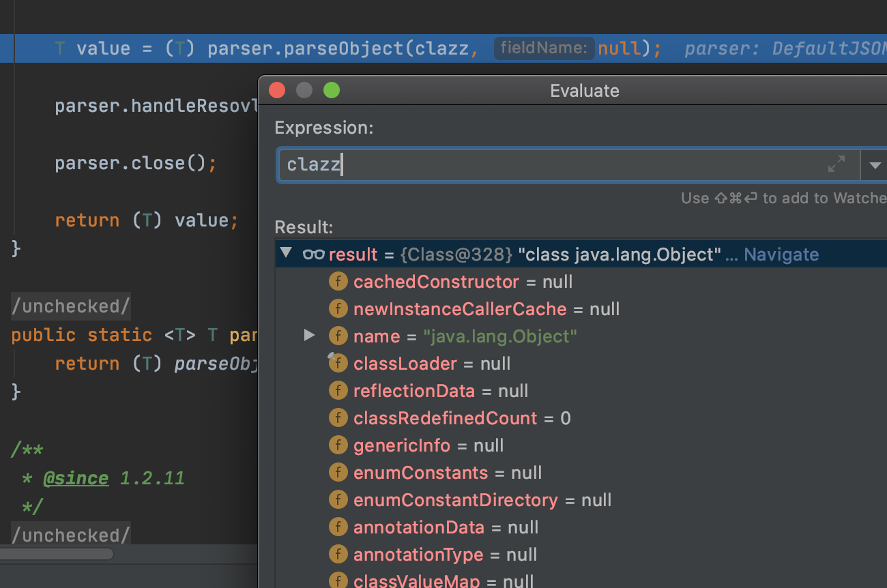
Task: Click the field icon next to classLoader
Action: click(x=338, y=364)
